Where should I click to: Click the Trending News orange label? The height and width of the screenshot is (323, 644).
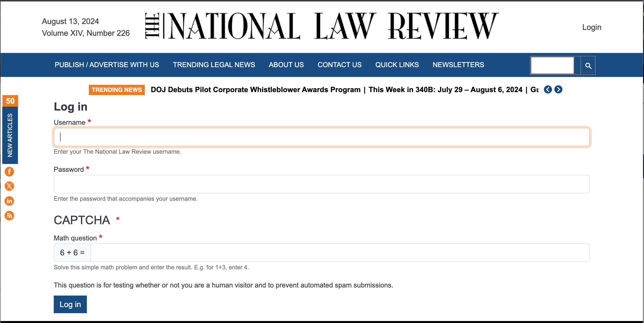click(117, 90)
